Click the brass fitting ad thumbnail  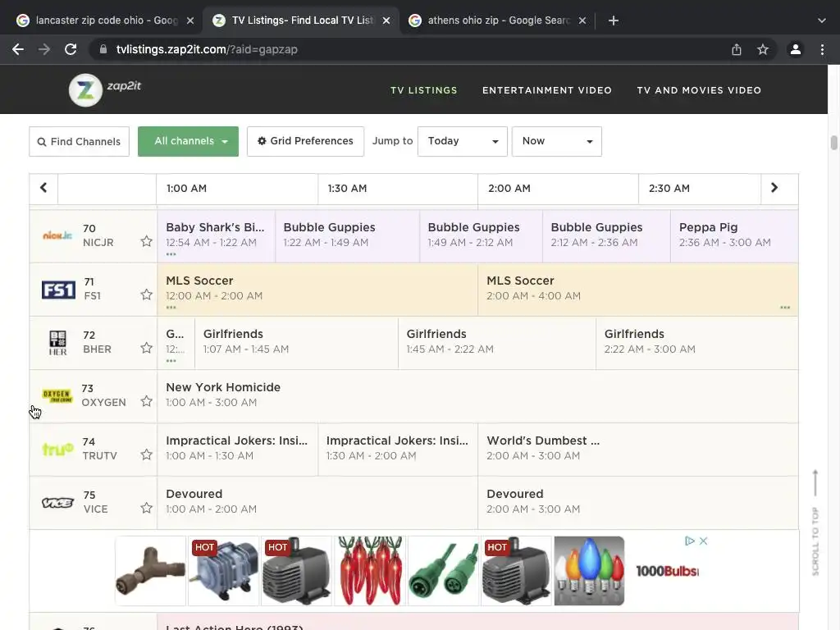[x=150, y=571]
